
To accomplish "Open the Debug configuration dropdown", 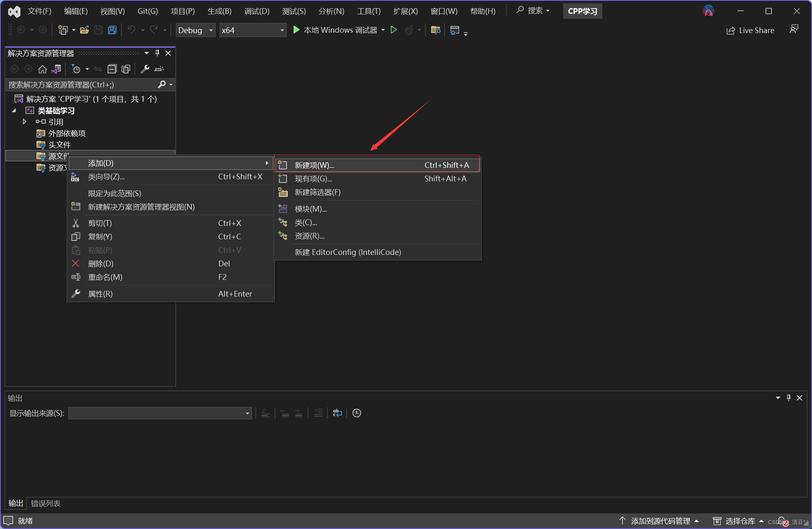I will [196, 30].
